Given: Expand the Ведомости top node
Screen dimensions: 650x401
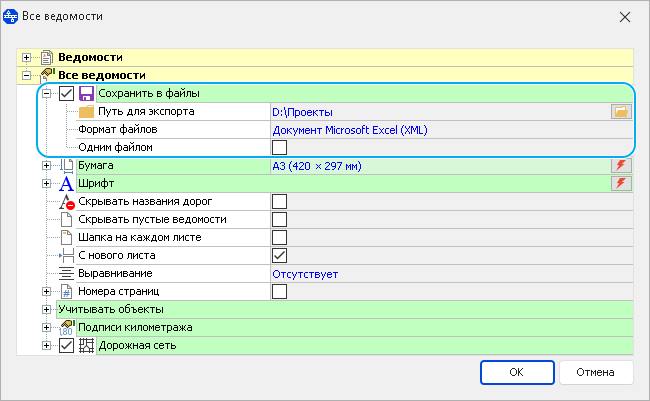Looking at the screenshot, I should pos(27,57).
